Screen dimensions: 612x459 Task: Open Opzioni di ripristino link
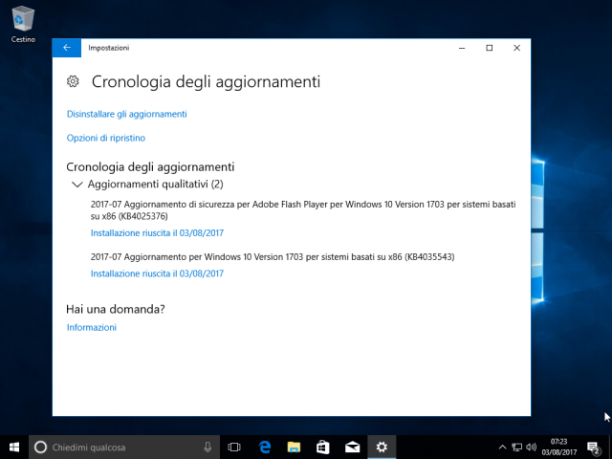pyautogui.click(x=106, y=138)
